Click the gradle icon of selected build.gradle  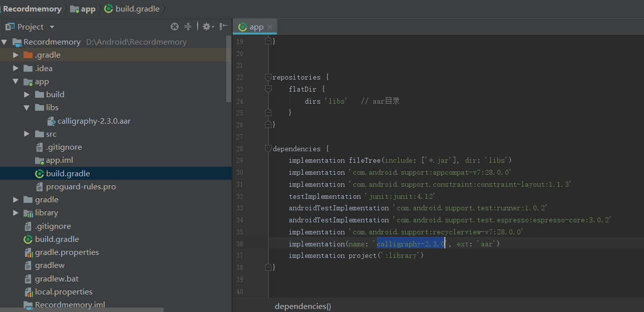[x=40, y=173]
